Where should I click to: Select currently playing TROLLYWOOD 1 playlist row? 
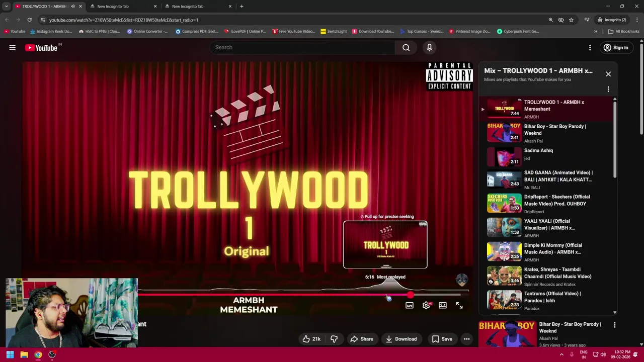tap(546, 109)
